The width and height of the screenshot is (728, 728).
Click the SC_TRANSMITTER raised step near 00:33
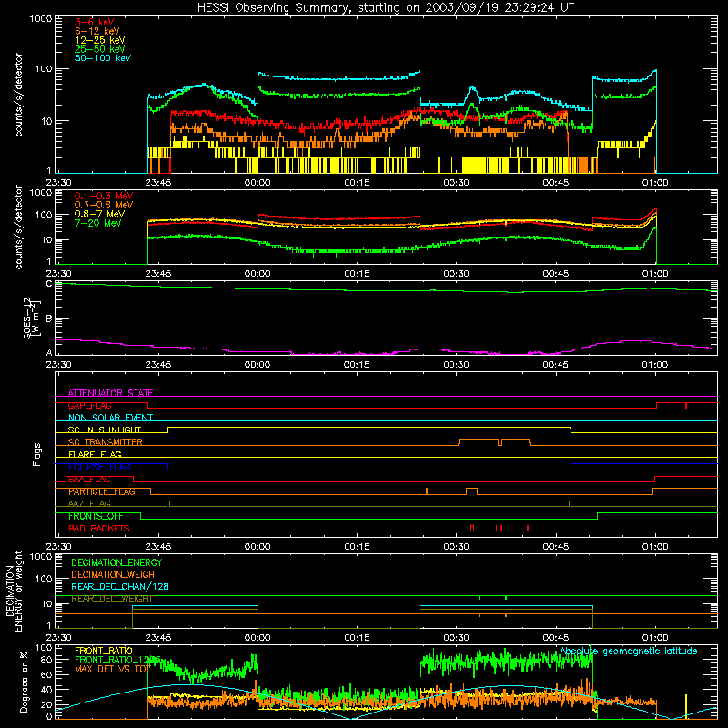point(479,440)
